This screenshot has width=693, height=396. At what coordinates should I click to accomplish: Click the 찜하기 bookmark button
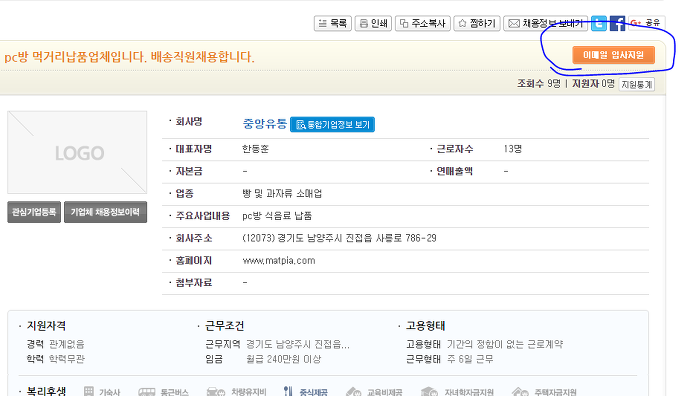click(x=477, y=23)
